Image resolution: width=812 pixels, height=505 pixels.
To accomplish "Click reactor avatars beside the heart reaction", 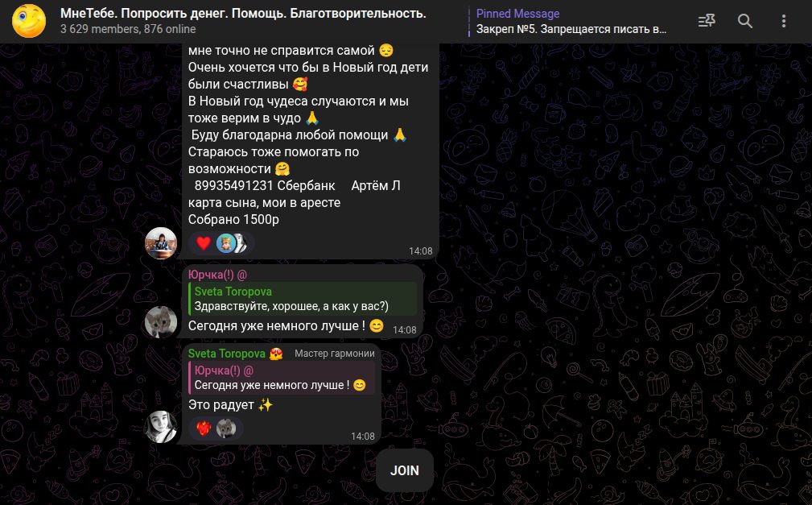I will [x=232, y=243].
